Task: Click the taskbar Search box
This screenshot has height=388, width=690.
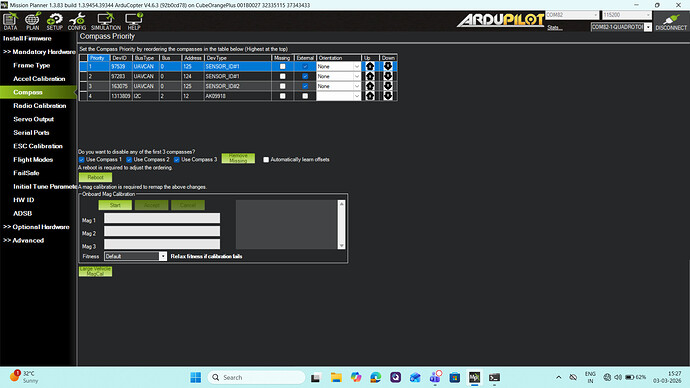Action: pos(257,377)
